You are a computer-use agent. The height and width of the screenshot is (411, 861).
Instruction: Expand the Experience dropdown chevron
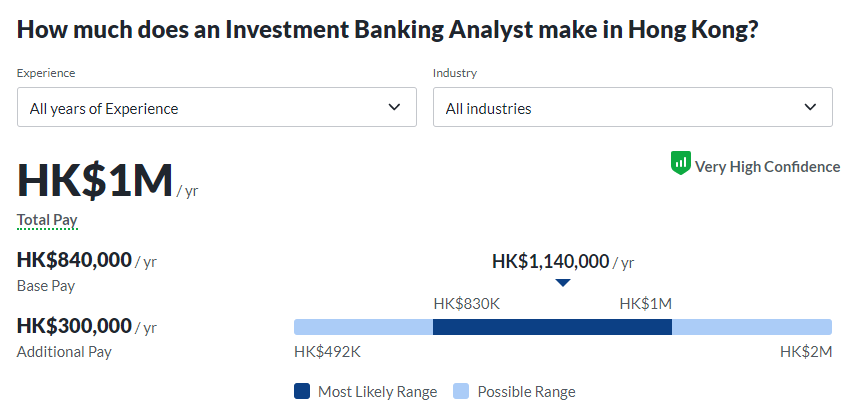pos(395,107)
